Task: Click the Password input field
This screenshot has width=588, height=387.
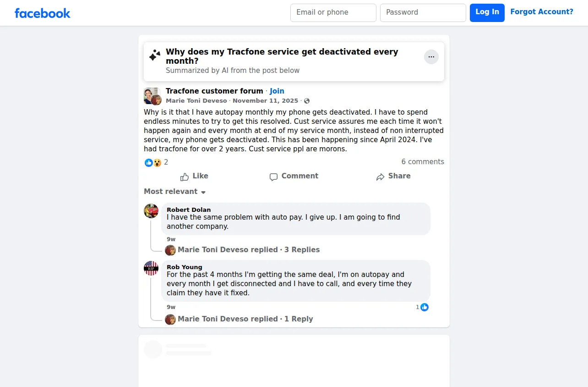Action: click(423, 13)
